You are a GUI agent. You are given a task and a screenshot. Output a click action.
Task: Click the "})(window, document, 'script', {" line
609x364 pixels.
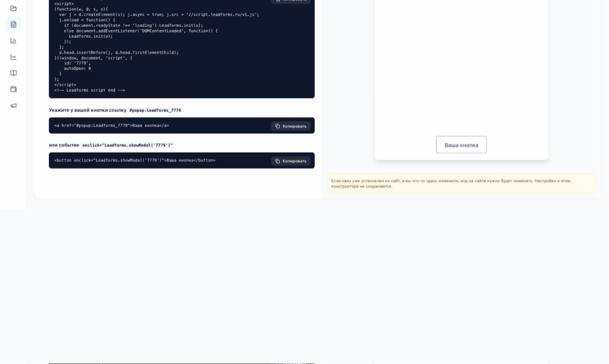coord(93,58)
